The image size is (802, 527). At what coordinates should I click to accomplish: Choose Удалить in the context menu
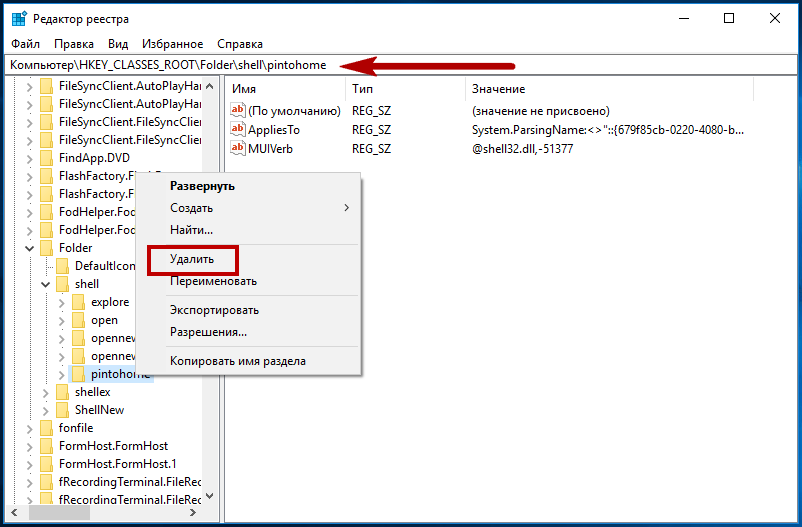[192, 259]
